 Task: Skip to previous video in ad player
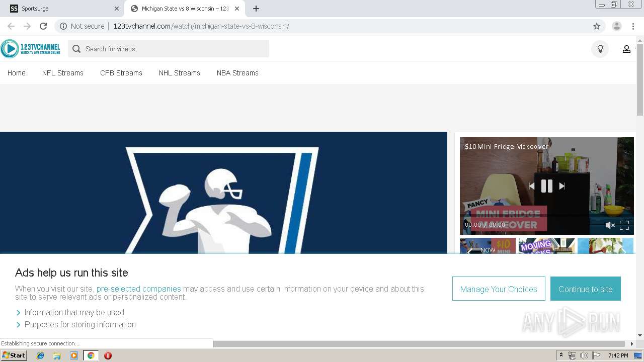pyautogui.click(x=531, y=186)
